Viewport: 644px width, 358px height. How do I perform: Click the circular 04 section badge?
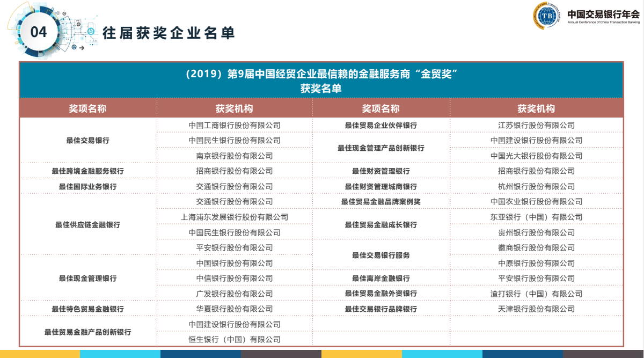coord(39,32)
